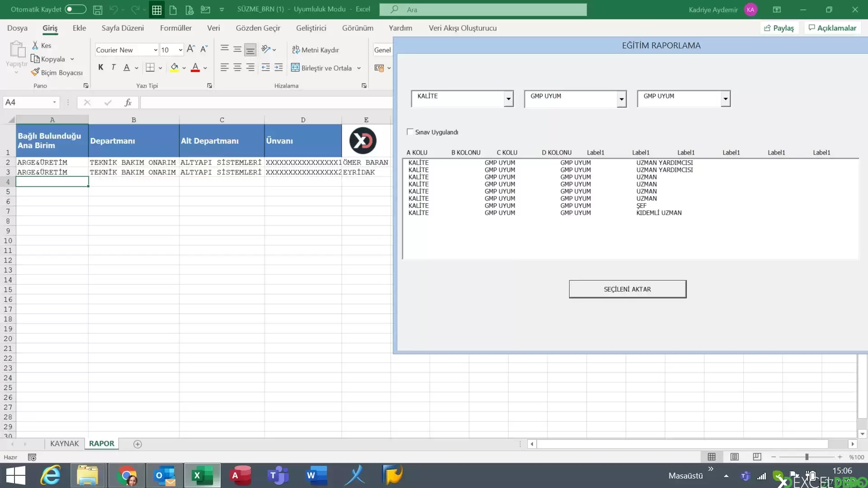Expand Yazı Tipi dialog launcher

pyautogui.click(x=210, y=85)
